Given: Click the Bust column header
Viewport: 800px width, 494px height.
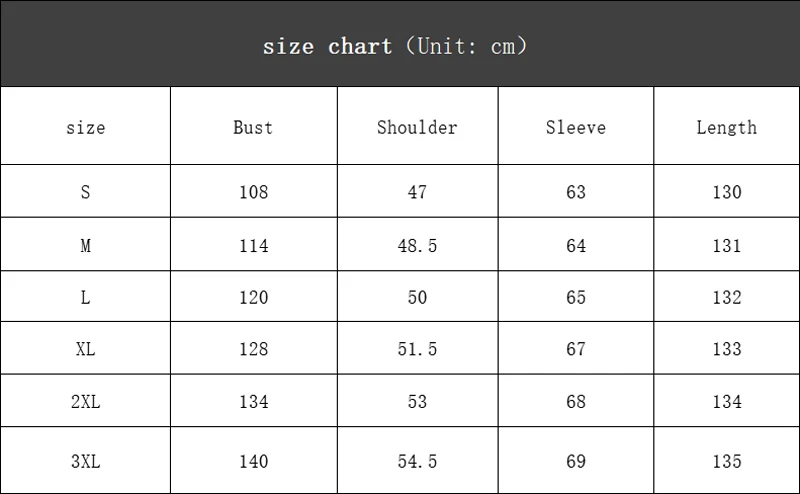Looking at the screenshot, I should coord(253,127).
